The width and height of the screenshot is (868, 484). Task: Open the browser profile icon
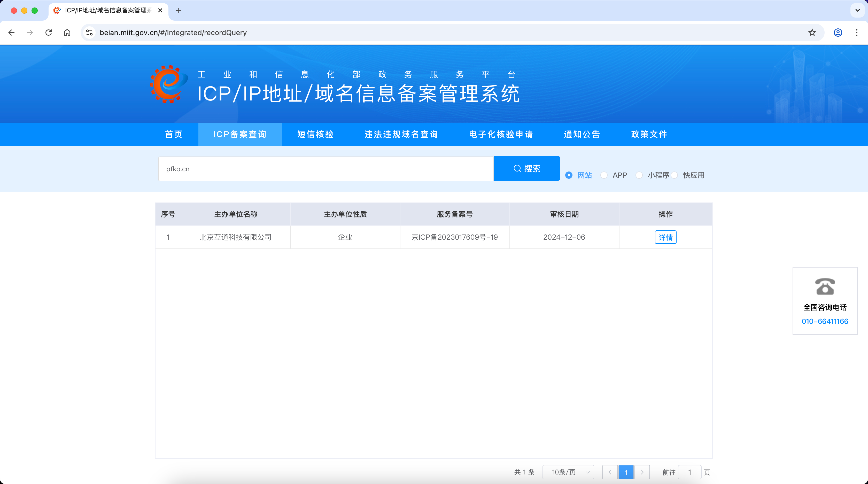838,32
